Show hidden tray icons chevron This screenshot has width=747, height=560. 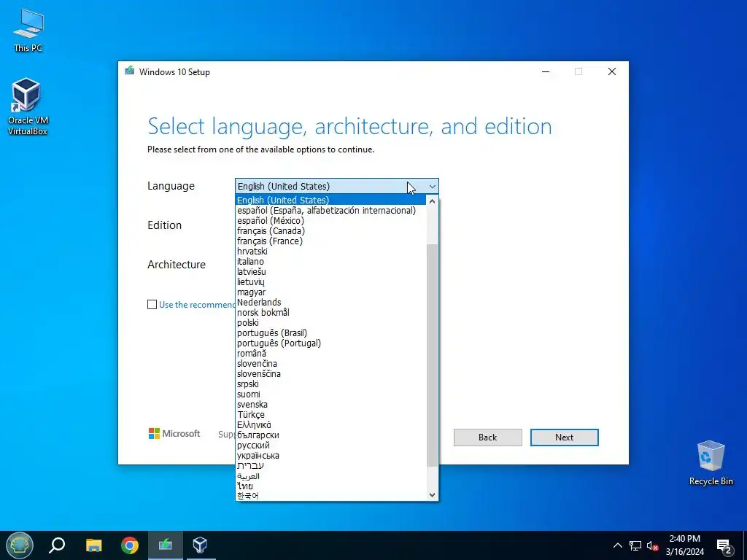617,545
